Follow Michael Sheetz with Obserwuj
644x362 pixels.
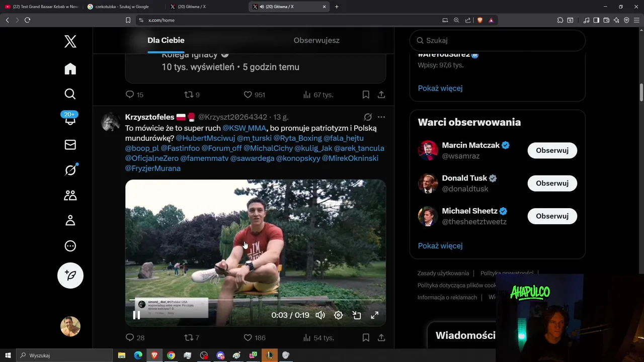coord(552,216)
